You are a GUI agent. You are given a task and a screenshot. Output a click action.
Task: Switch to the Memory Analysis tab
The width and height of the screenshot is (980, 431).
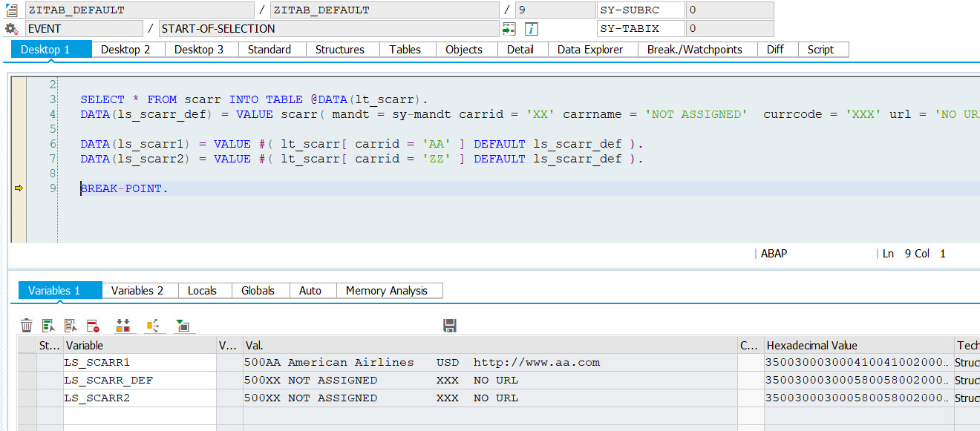[389, 290]
